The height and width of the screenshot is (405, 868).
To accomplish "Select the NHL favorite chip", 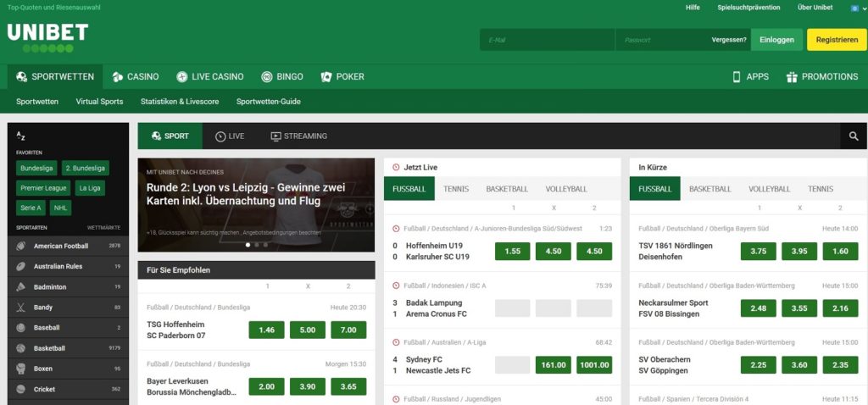I will [x=60, y=208].
